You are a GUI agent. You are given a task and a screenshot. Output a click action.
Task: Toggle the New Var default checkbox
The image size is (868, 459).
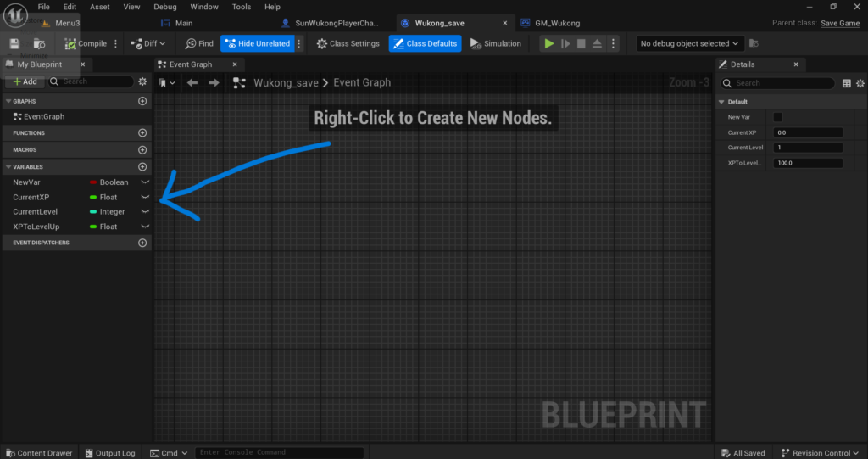point(778,117)
